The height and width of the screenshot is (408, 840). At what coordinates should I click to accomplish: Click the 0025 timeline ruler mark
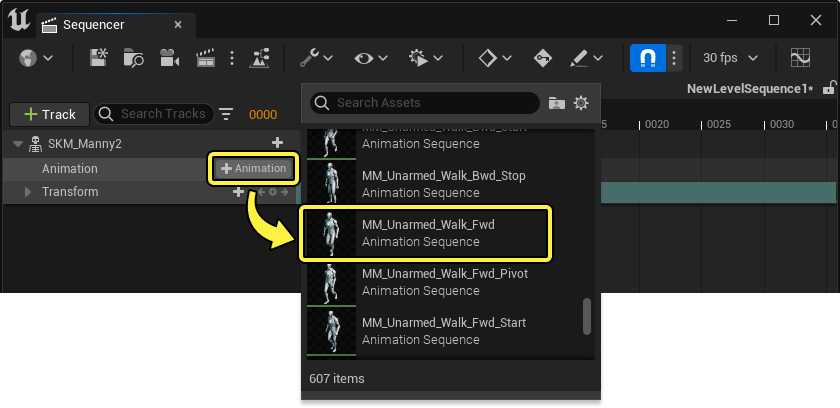(718, 125)
